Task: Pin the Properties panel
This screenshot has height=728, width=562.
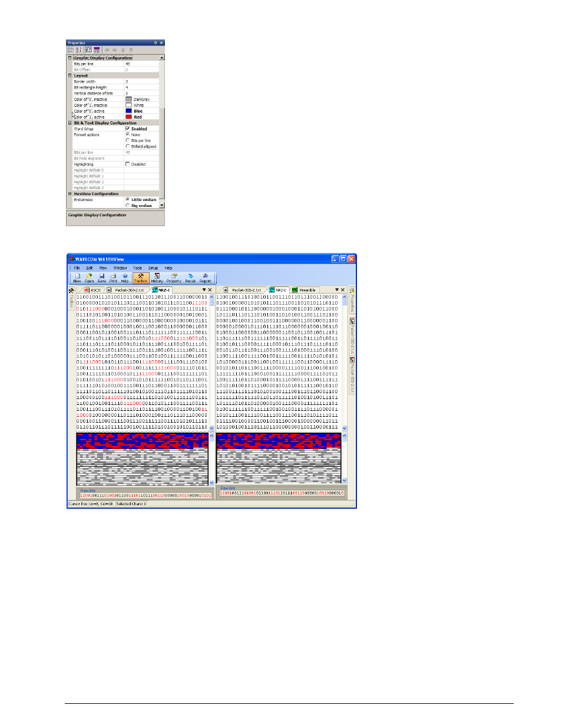Action: coord(156,43)
